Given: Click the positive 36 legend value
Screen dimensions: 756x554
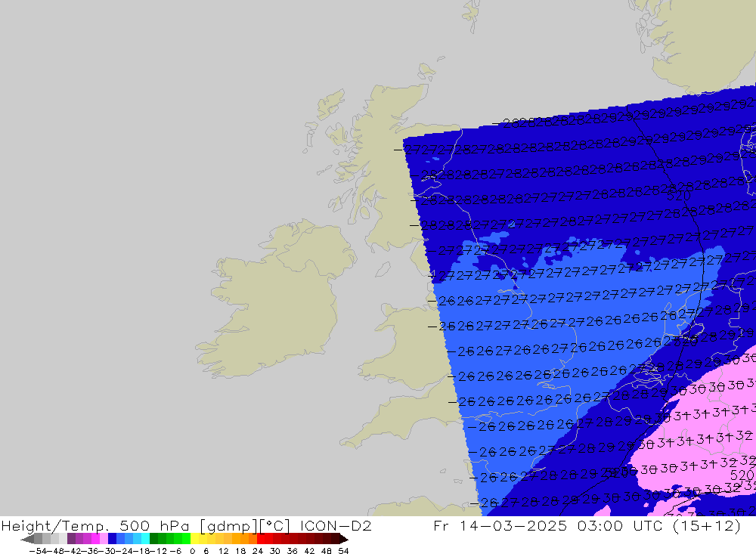Looking at the screenshot, I should point(292,551).
